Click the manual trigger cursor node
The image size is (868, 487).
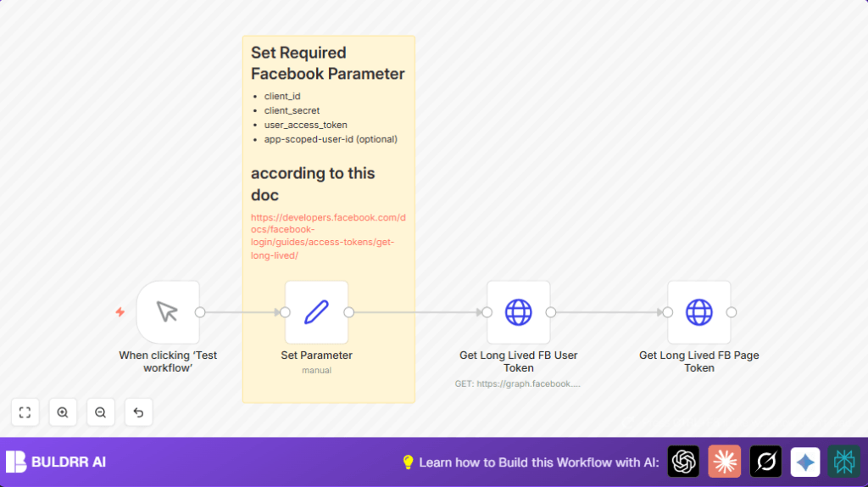168,312
